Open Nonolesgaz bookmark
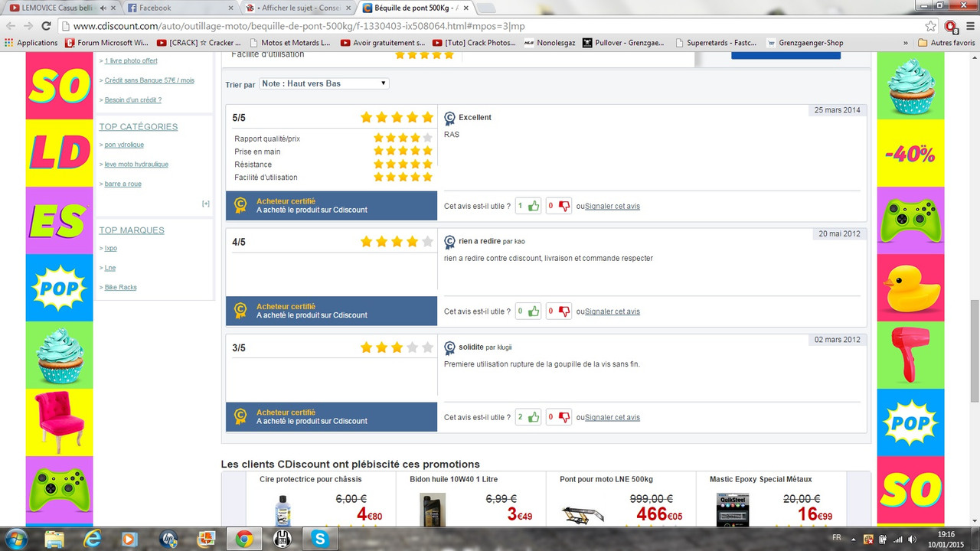The height and width of the screenshot is (551, 980). pyautogui.click(x=550, y=43)
